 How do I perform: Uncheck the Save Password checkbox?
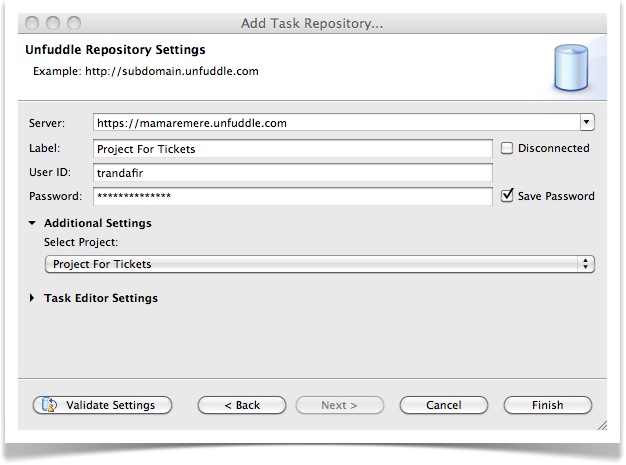tap(507, 196)
